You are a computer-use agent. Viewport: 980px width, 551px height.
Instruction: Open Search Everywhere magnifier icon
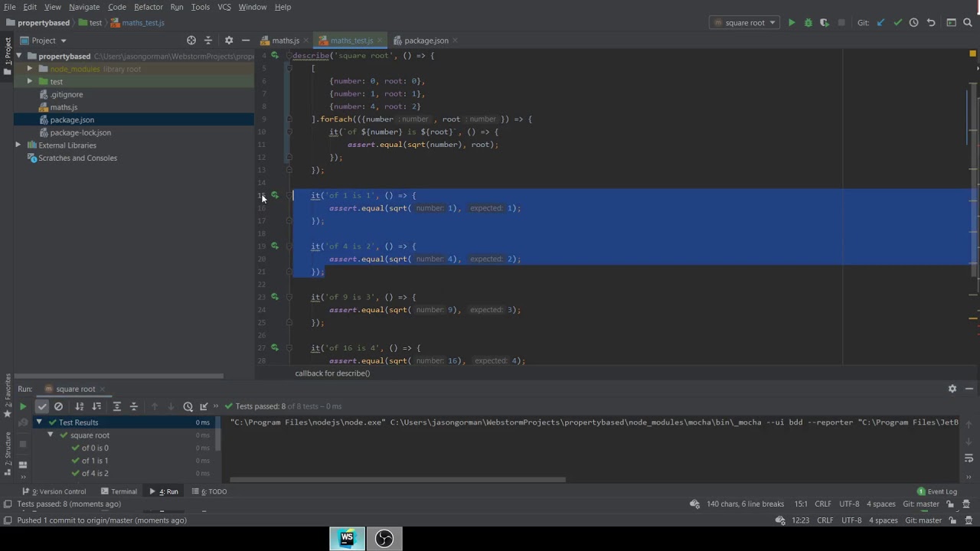(969, 23)
